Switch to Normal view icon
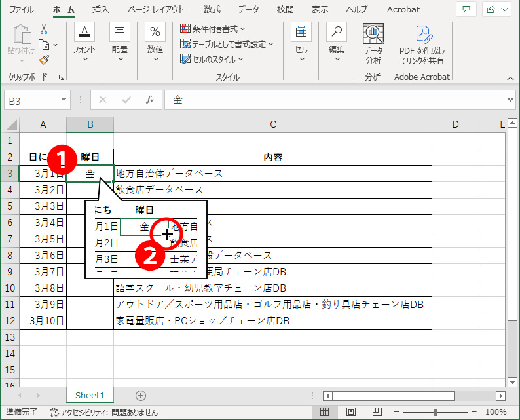This screenshot has height=420, width=520. (x=324, y=412)
